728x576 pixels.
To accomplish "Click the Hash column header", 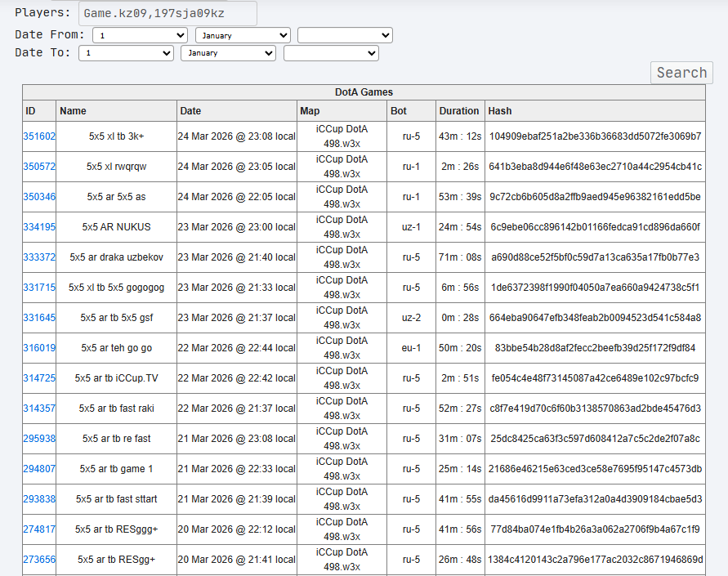I will [595, 111].
